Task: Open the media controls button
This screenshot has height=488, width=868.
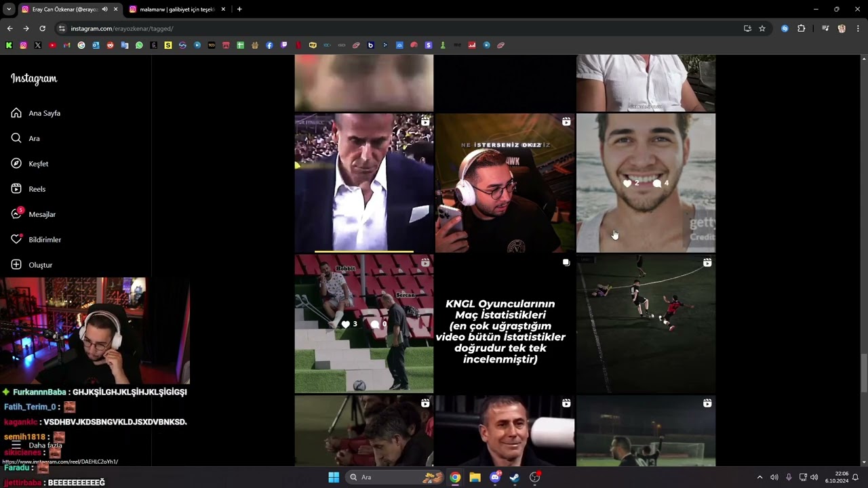Action: pyautogui.click(x=825, y=28)
